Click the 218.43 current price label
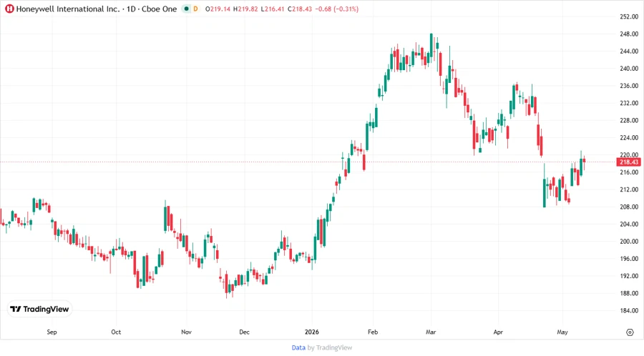The image size is (644, 356). (629, 162)
